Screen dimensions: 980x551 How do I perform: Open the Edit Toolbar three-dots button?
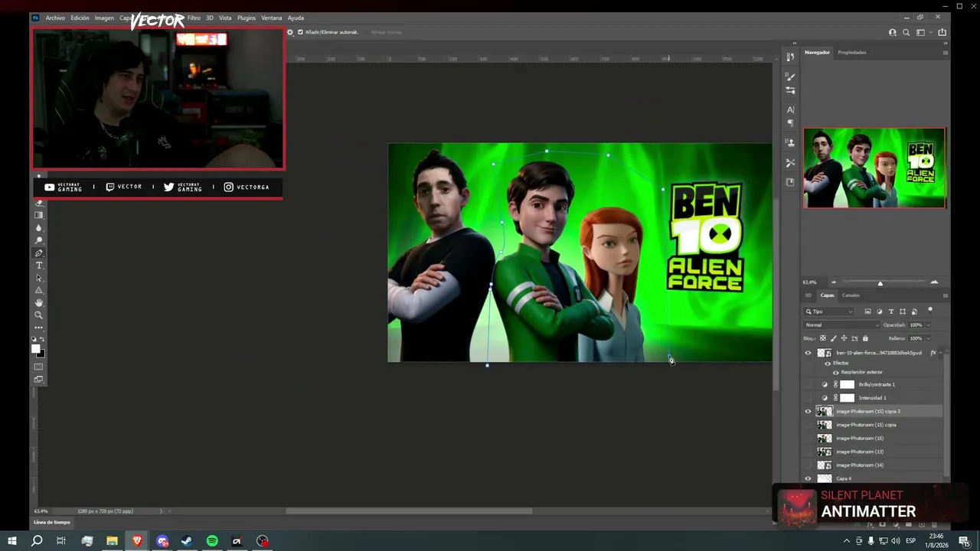pos(39,328)
